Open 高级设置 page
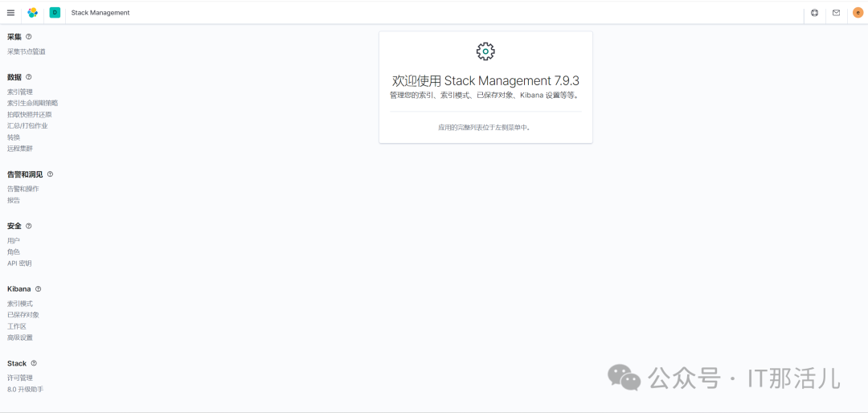Screen dimensions: 868x413 [x=20, y=337]
